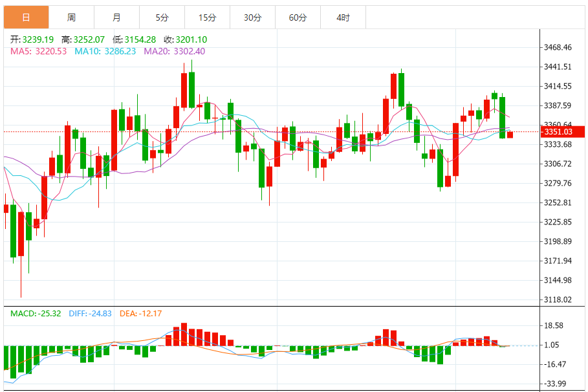Click the 3414.55 price axis label

(x=558, y=86)
